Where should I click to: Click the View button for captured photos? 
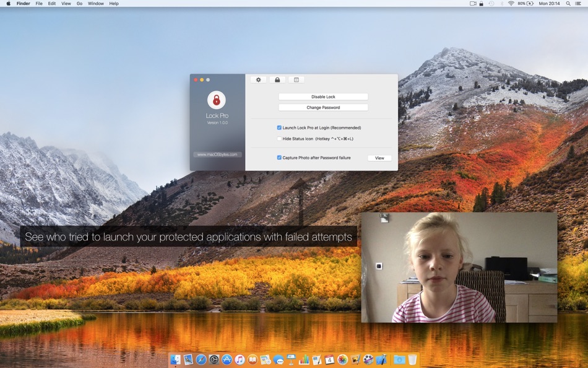coord(379,158)
